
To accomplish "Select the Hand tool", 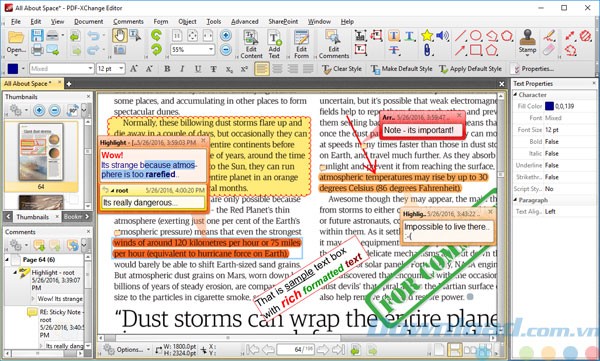I will pos(119,36).
